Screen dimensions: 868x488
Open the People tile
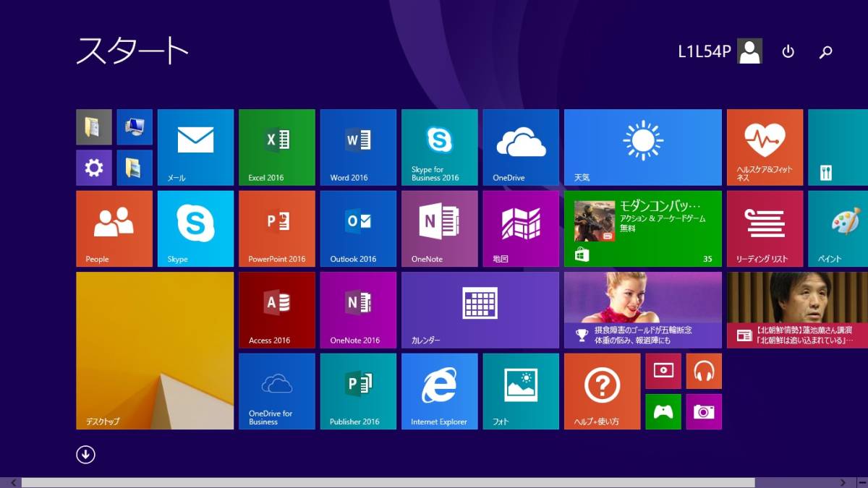(x=114, y=228)
